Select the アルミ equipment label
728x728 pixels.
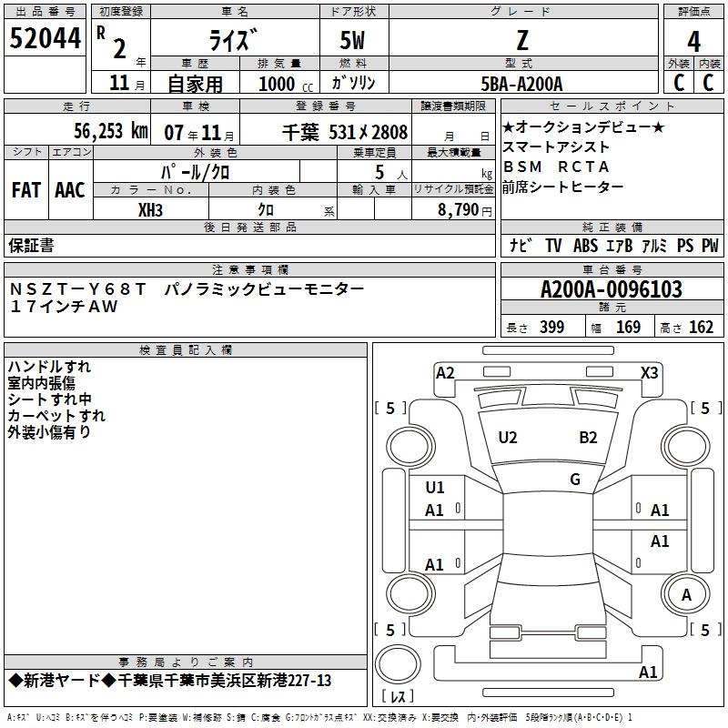654,245
